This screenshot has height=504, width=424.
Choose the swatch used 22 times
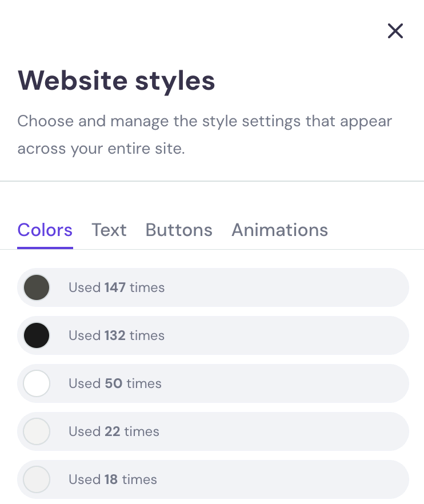[x=37, y=431]
